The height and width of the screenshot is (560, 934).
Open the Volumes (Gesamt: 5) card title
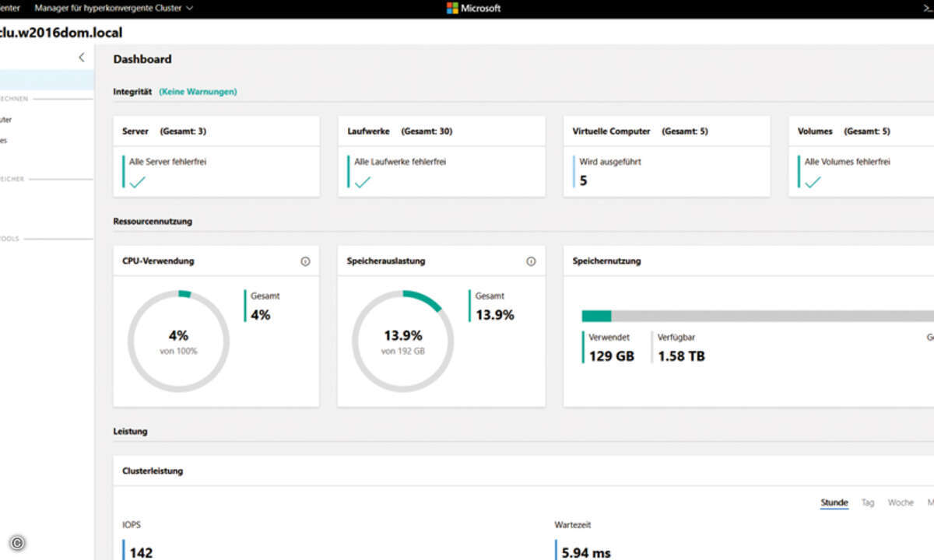coord(844,131)
